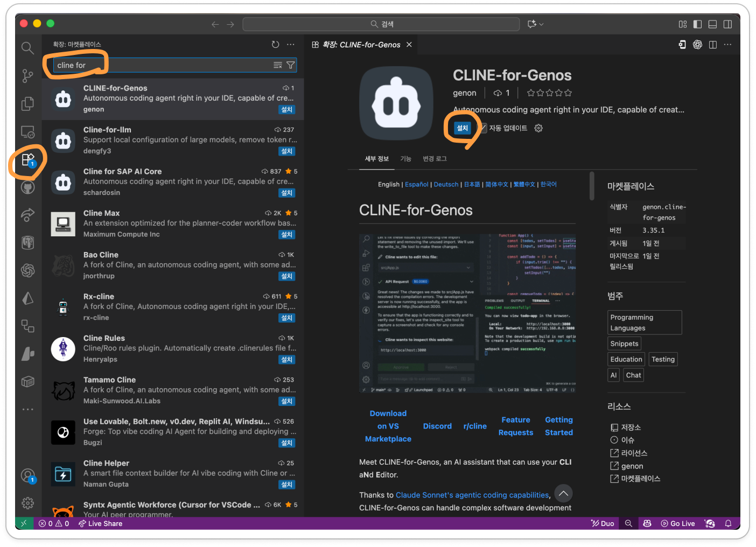Screen dimensions: 756x547
Task: Click the extension search field containing 'cline for'
Action: click(162, 65)
